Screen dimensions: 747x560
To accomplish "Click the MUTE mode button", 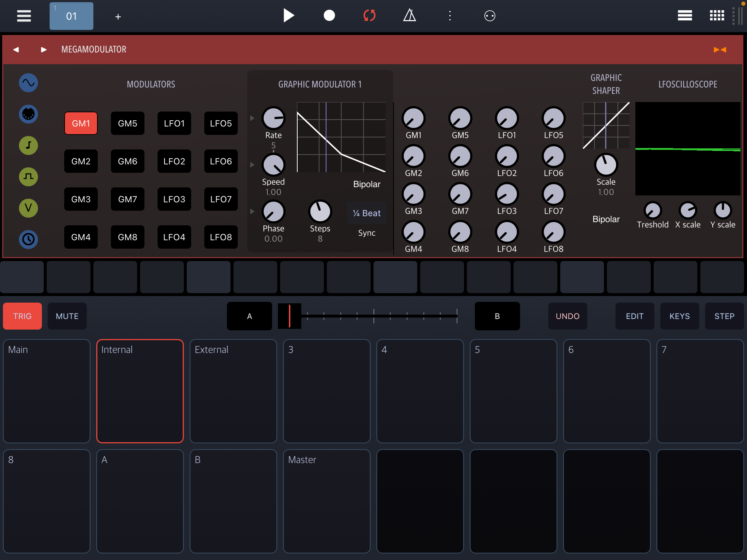I will coord(67,316).
